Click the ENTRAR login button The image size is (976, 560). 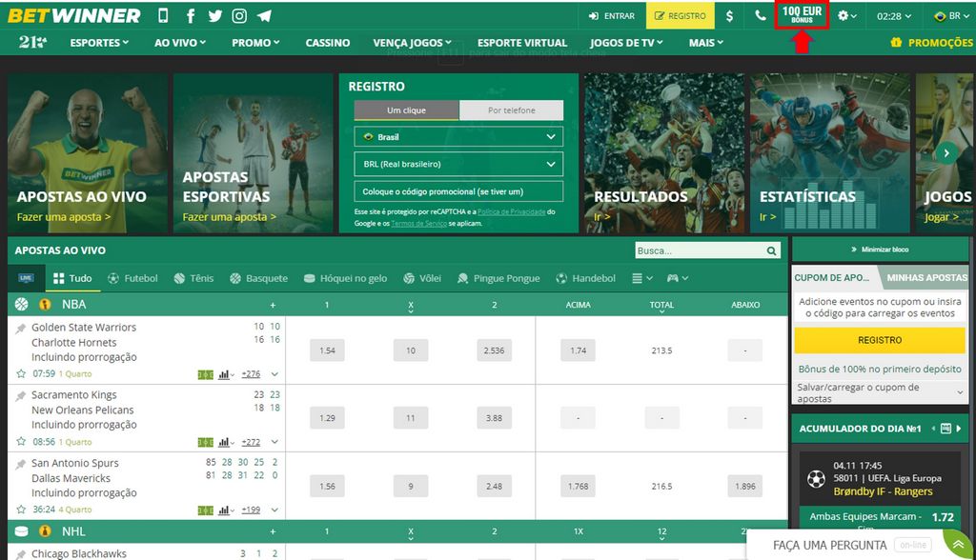coord(612,16)
